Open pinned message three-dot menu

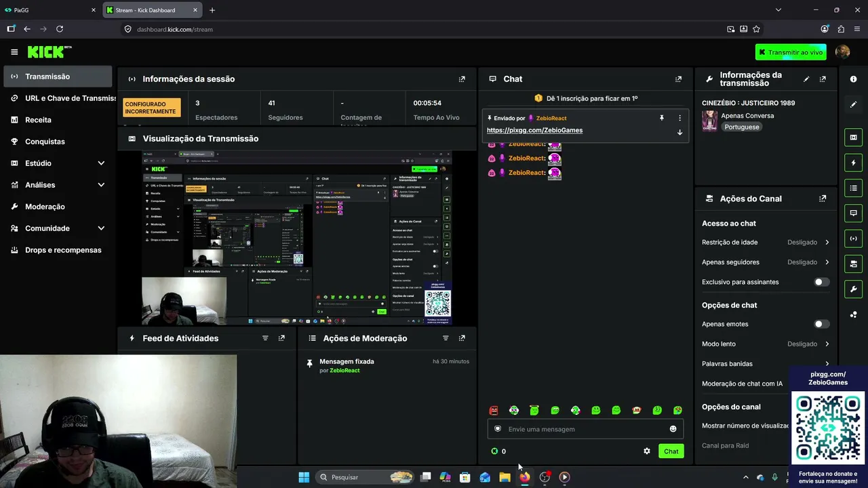679,118
